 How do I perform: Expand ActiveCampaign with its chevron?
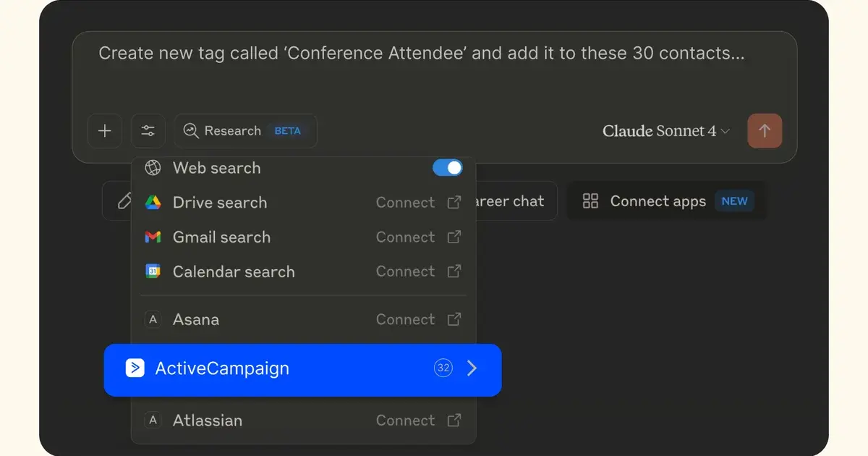pyautogui.click(x=472, y=368)
